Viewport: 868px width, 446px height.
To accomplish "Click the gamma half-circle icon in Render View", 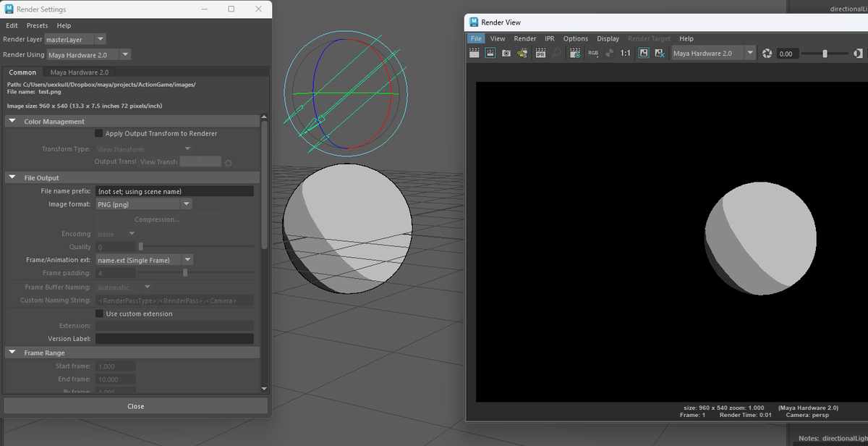I will 859,53.
